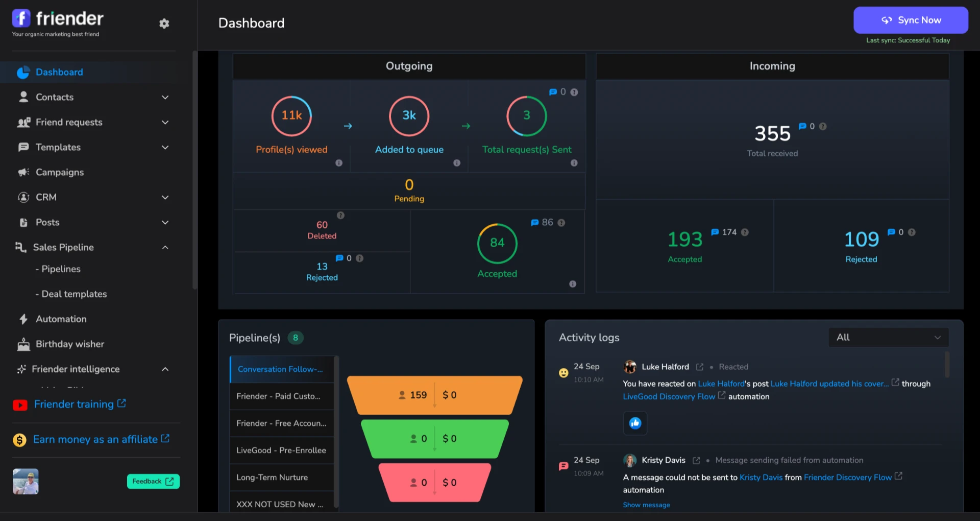980x521 pixels.
Task: Click info icon above Deleted count
Action: [340, 216]
